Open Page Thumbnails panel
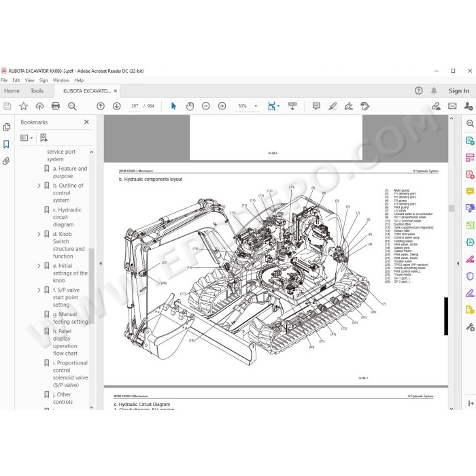 pyautogui.click(x=7, y=127)
